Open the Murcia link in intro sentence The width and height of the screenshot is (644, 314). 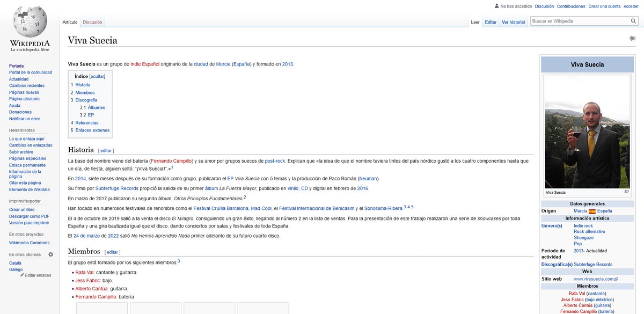click(x=223, y=64)
